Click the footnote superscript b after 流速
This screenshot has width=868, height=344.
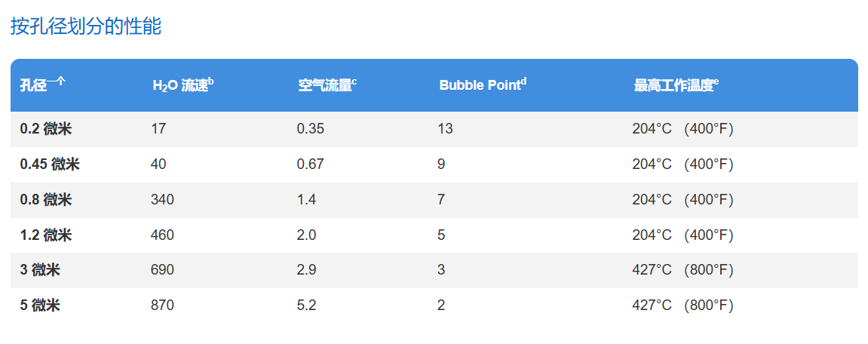point(211,81)
